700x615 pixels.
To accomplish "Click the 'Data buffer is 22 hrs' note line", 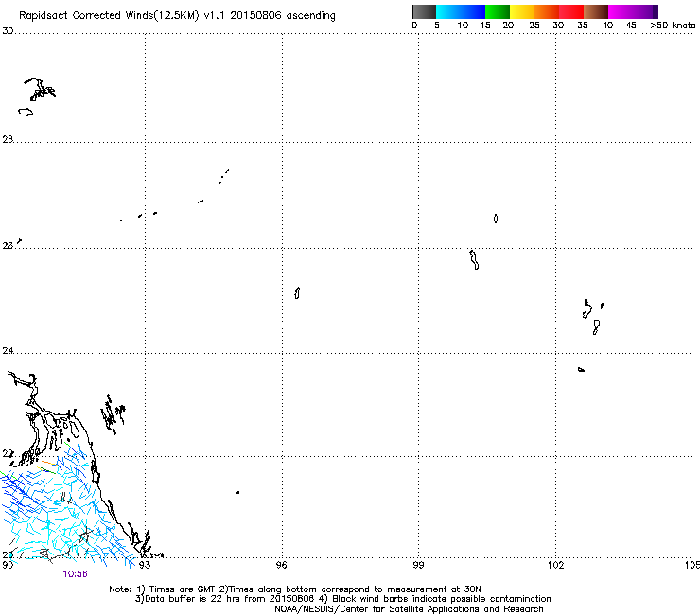I will 342,599.
